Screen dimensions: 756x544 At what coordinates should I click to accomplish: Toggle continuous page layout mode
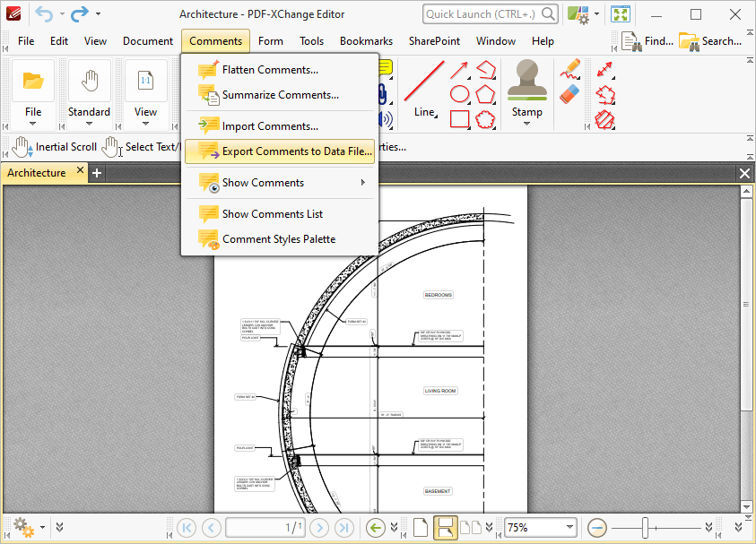444,528
